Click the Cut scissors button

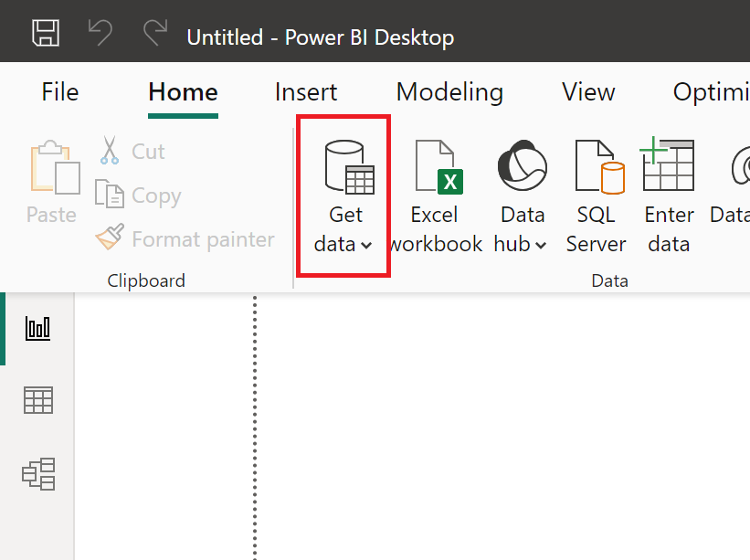[x=132, y=151]
